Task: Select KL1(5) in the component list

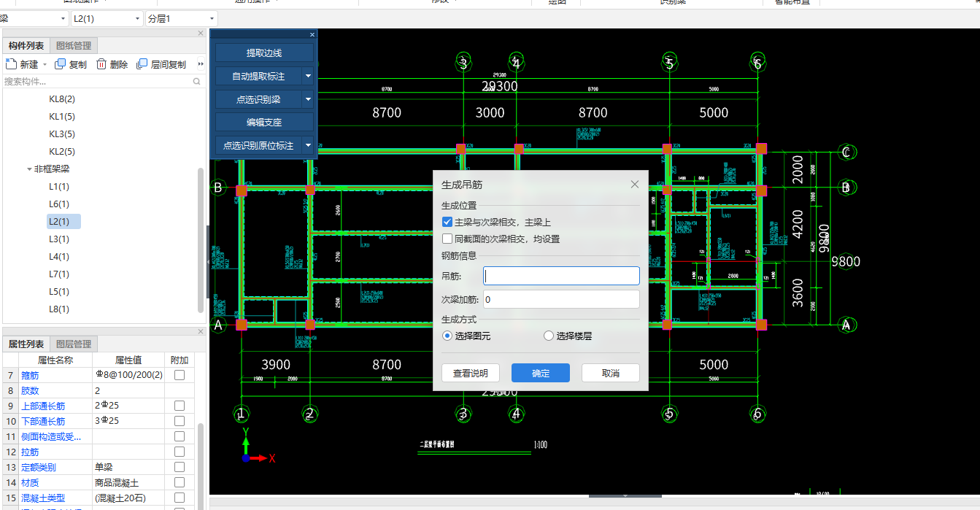Action: 62,116
